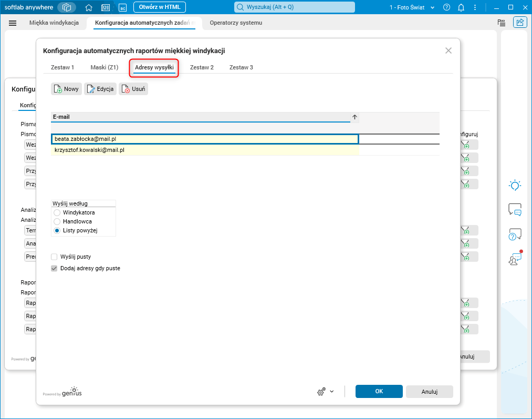Click the Wyszukaj search field
The image size is (532, 419).
tap(295, 7)
